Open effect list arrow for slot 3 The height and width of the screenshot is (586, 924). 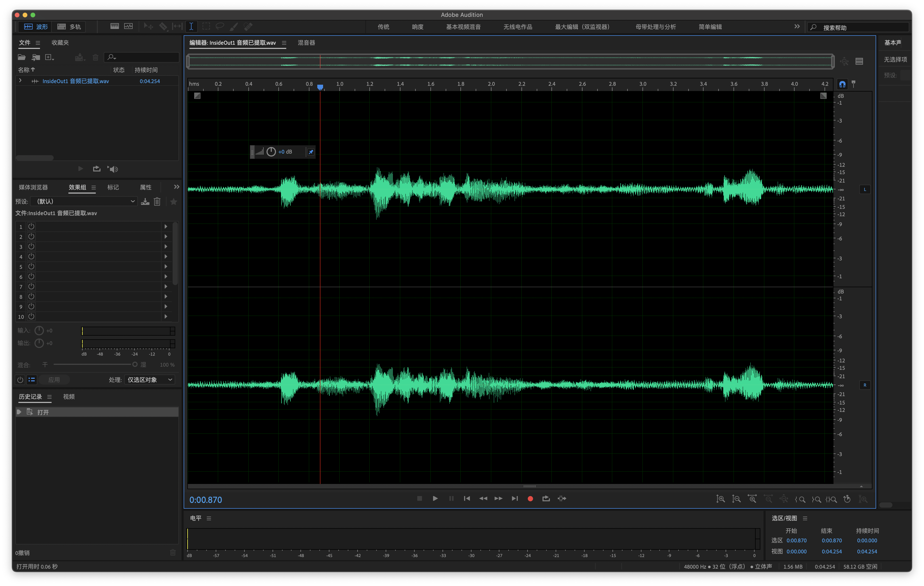(x=166, y=246)
